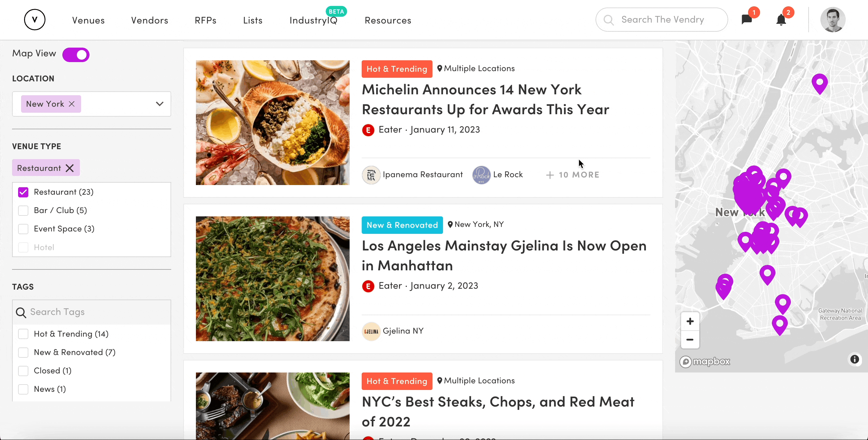This screenshot has height=440, width=868.
Task: Remove the New York location filter
Action: pos(72,103)
